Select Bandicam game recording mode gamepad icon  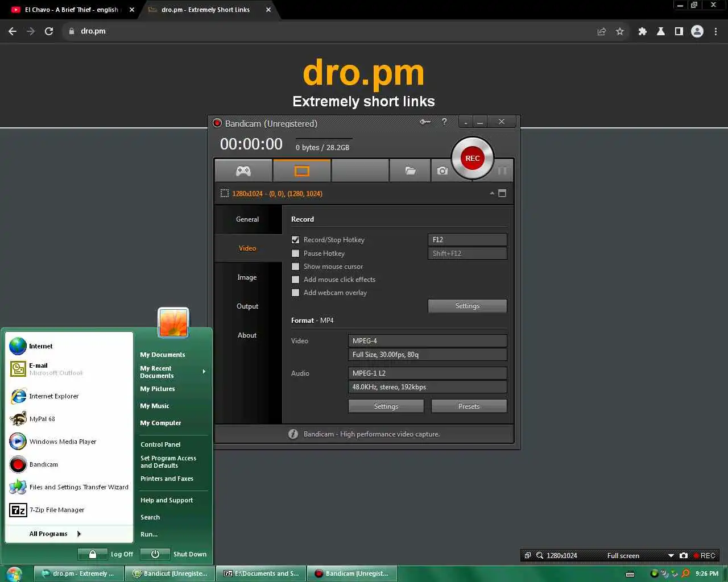tap(243, 171)
